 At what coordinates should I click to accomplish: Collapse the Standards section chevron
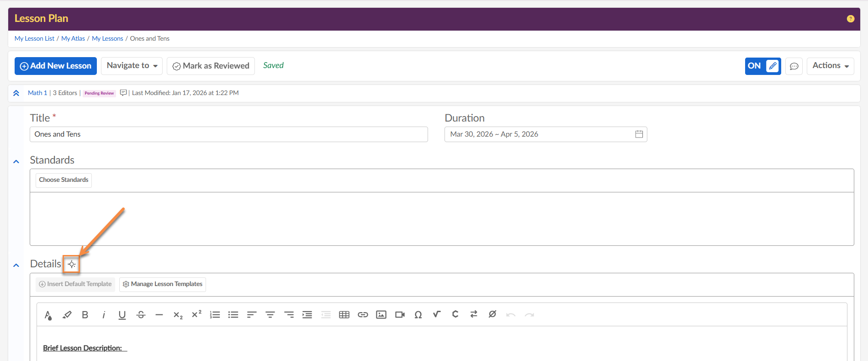click(x=16, y=161)
